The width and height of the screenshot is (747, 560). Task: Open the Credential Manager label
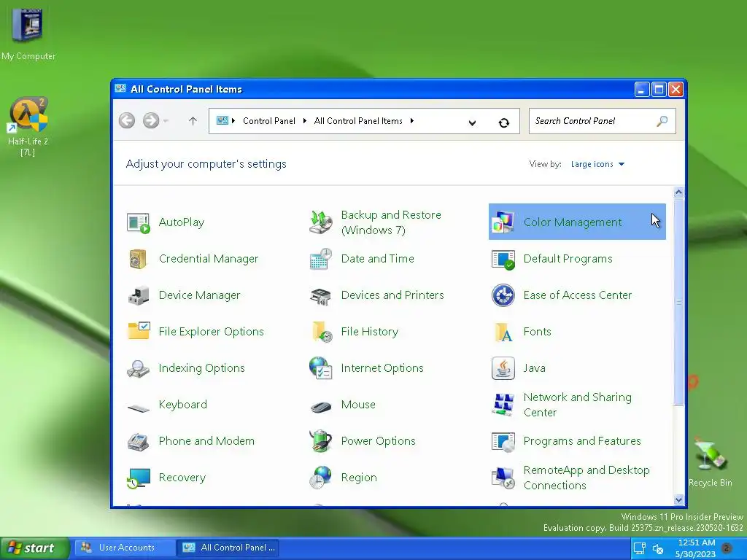coord(208,259)
